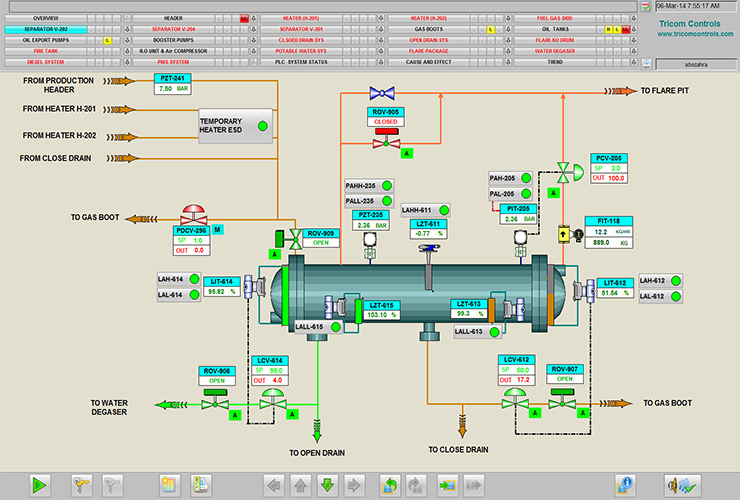Select the PCV-205 control valve symbol

click(567, 172)
